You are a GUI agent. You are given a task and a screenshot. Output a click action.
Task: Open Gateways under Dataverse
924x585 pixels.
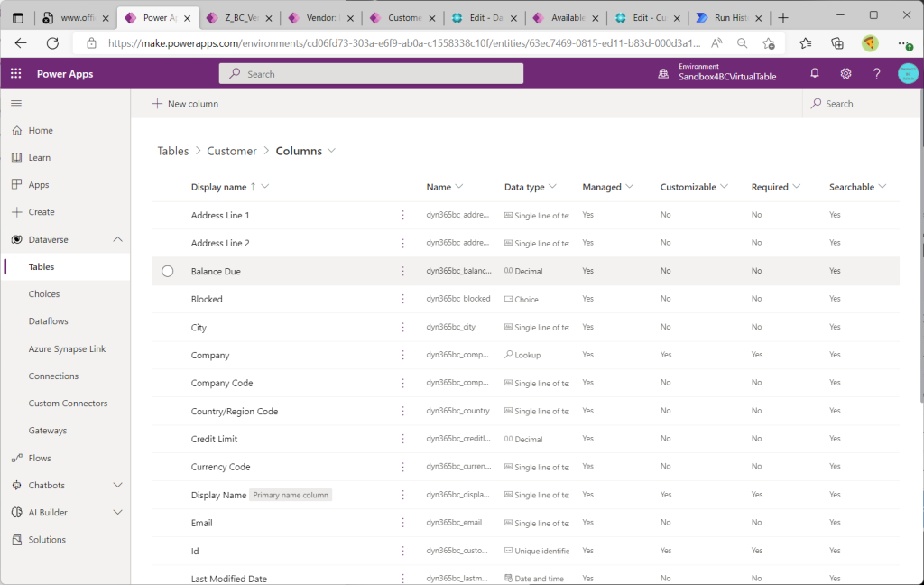coord(48,431)
